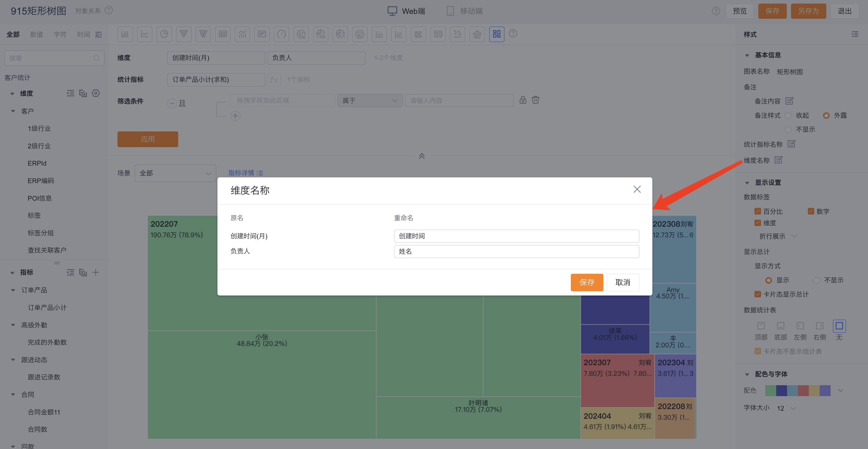Click the 取消 button
Viewport: 868px width, 449px height.
click(x=622, y=282)
